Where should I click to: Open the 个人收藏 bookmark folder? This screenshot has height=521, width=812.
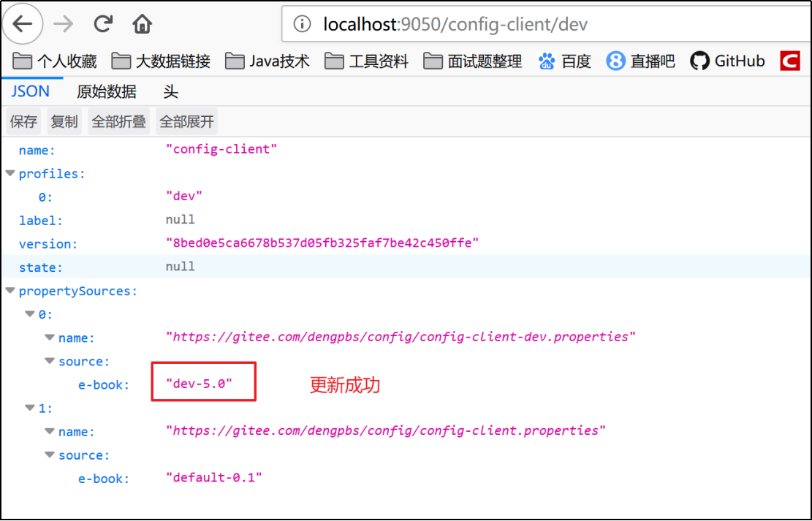tap(55, 61)
